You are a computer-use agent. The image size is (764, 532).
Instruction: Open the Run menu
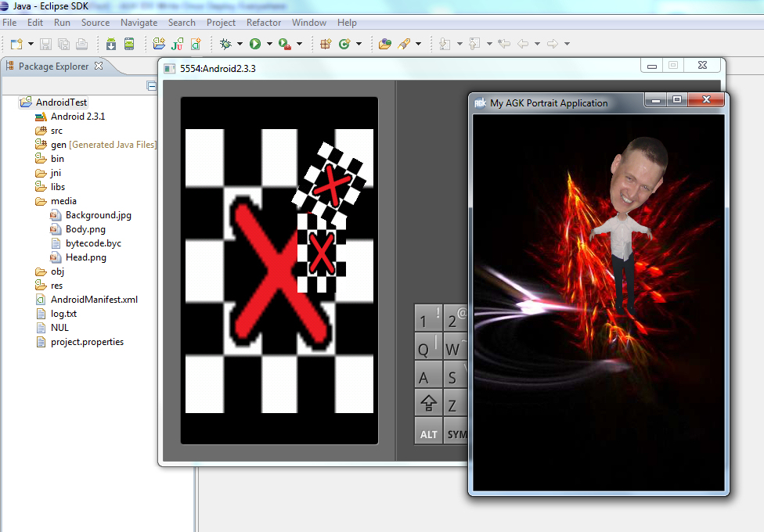point(62,23)
